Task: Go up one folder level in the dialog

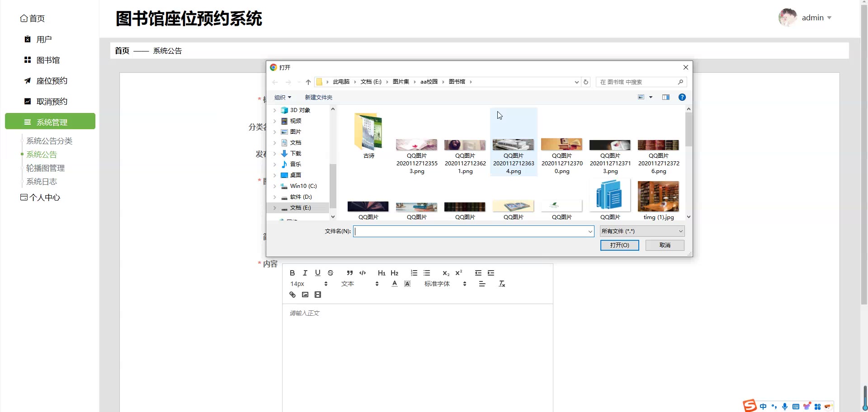Action: point(308,82)
